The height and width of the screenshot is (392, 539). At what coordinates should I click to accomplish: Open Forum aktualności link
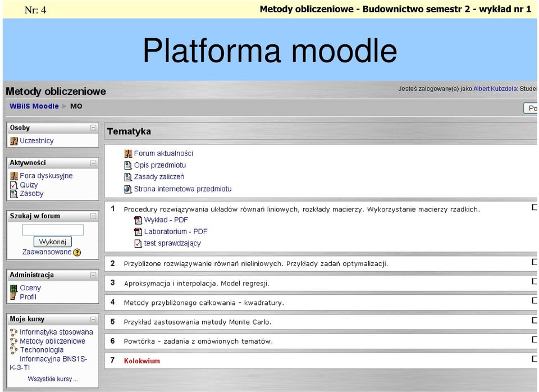[x=163, y=153]
